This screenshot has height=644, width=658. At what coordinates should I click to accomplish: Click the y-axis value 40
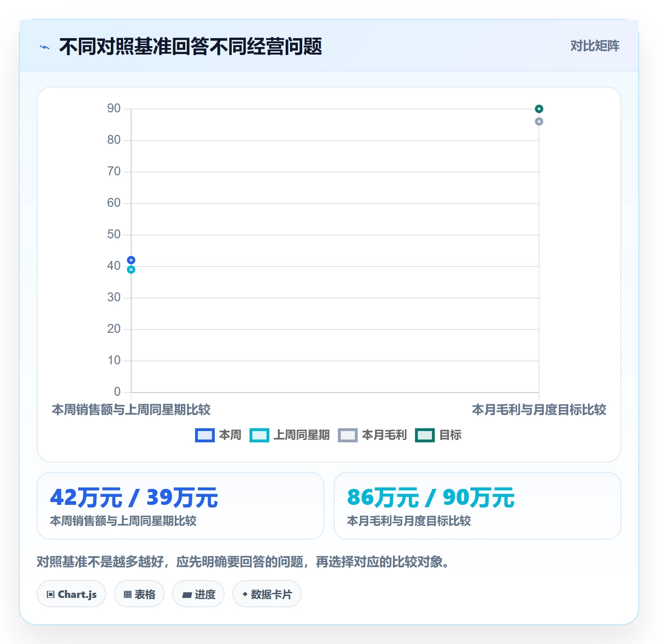click(114, 266)
